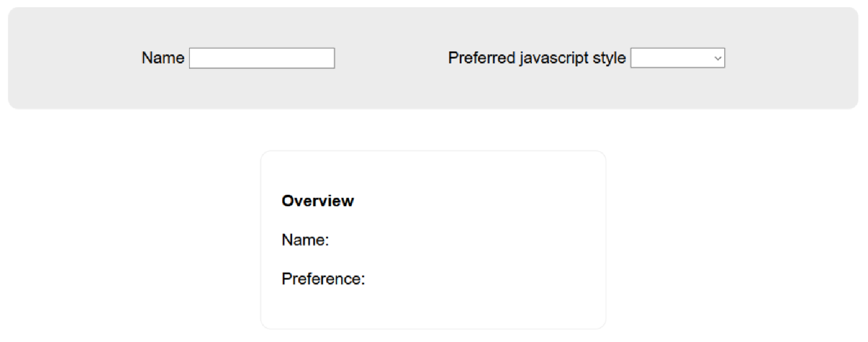Click the Preferred javascript style label
868x342 pixels.
click(537, 58)
